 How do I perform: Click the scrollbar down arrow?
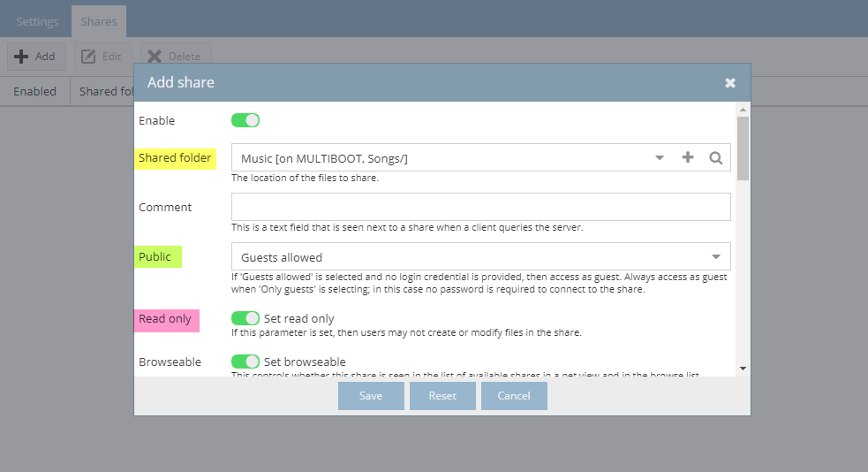coord(743,369)
